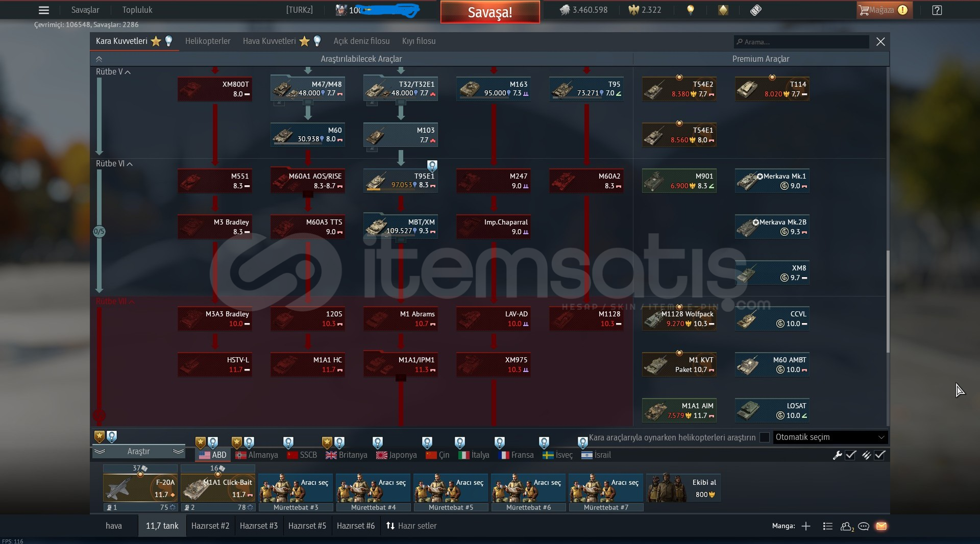Viewport: 980px width, 544px height.
Task: Select the M1 Abrams vehicle card
Action: tap(401, 318)
